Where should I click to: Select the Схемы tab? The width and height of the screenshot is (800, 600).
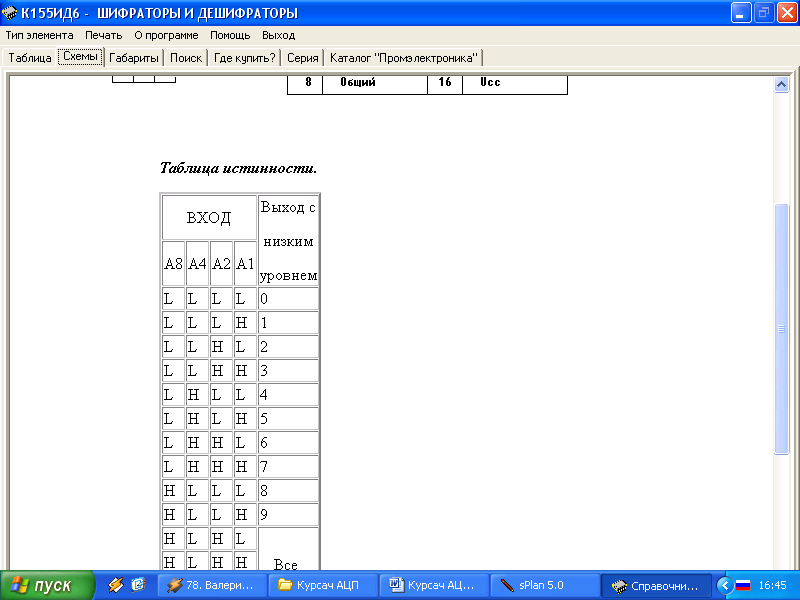point(81,56)
